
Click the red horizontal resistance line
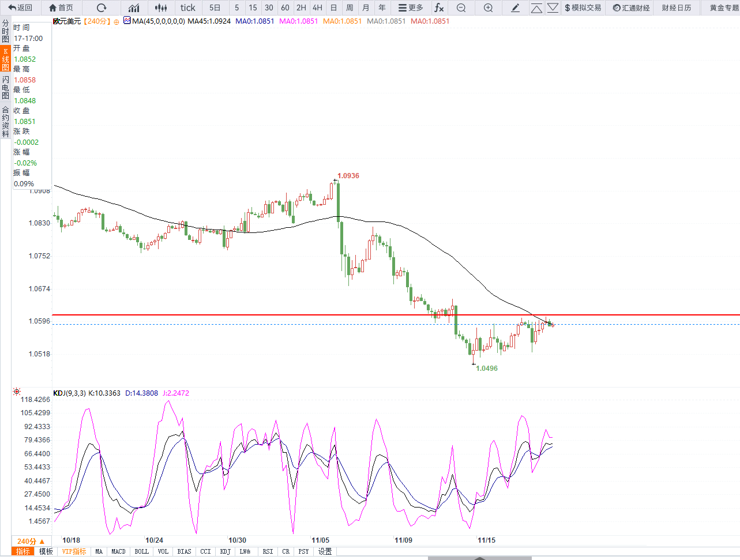point(396,315)
